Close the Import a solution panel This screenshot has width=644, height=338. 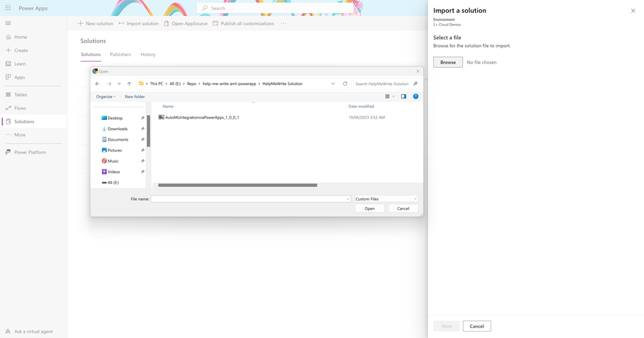click(x=633, y=11)
